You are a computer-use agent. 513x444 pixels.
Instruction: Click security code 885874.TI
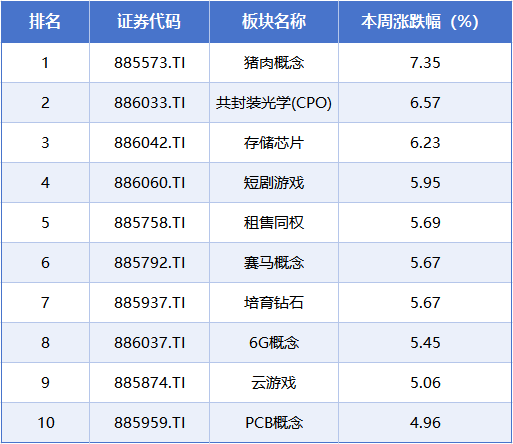click(149, 383)
